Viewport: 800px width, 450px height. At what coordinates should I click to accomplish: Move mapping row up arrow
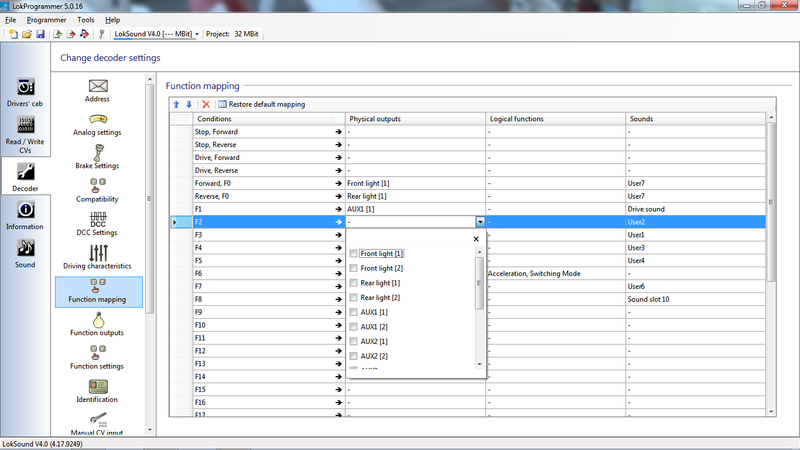[176, 104]
